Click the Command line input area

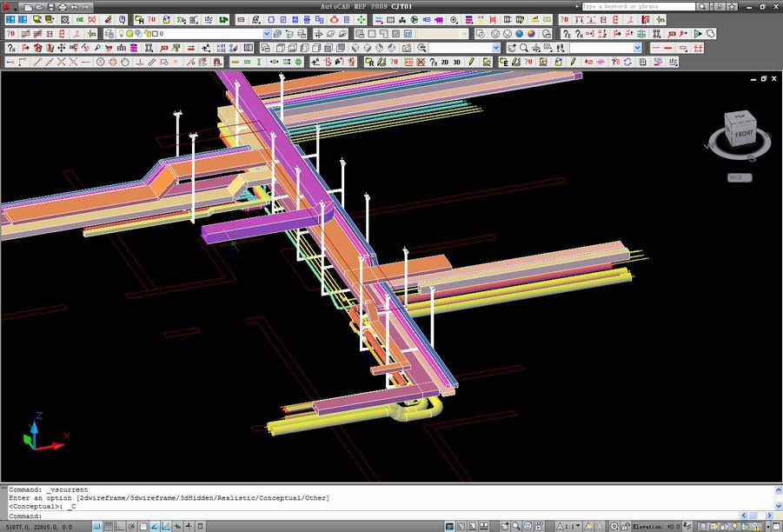coord(391,515)
